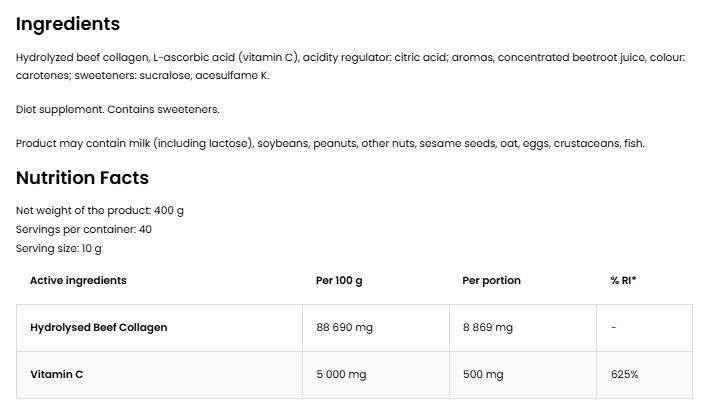Click the 'Per 100 g' column header
The height and width of the screenshot is (414, 710).
[x=339, y=280]
